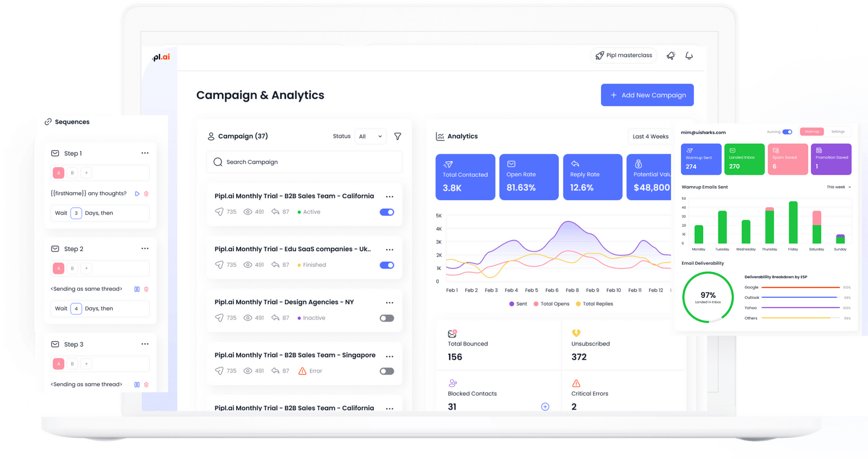The width and height of the screenshot is (868, 459).
Task: Open more options for Design Agencies campaign
Action: [390, 303]
